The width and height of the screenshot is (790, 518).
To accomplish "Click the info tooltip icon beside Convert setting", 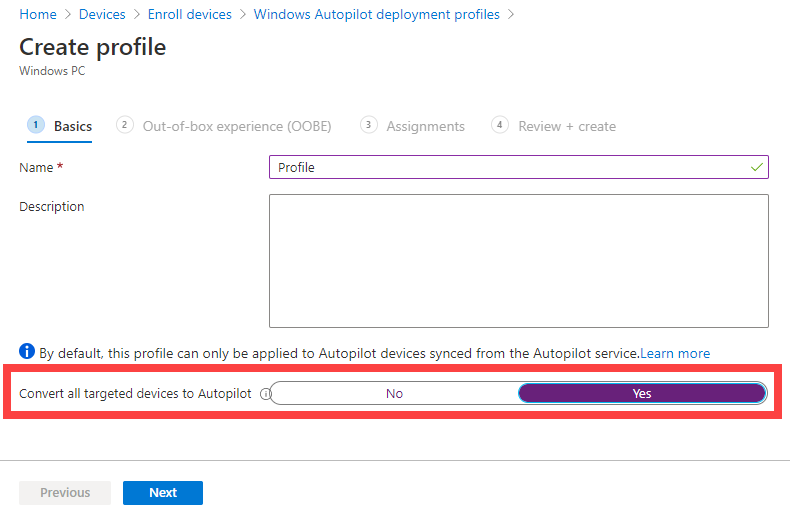I will point(265,394).
